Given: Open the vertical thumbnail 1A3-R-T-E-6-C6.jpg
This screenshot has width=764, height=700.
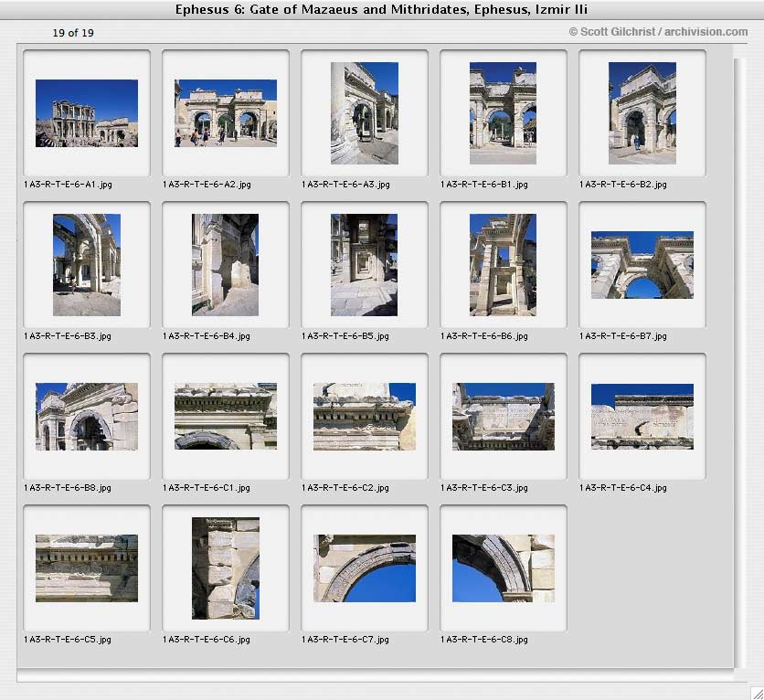Looking at the screenshot, I should (x=226, y=568).
